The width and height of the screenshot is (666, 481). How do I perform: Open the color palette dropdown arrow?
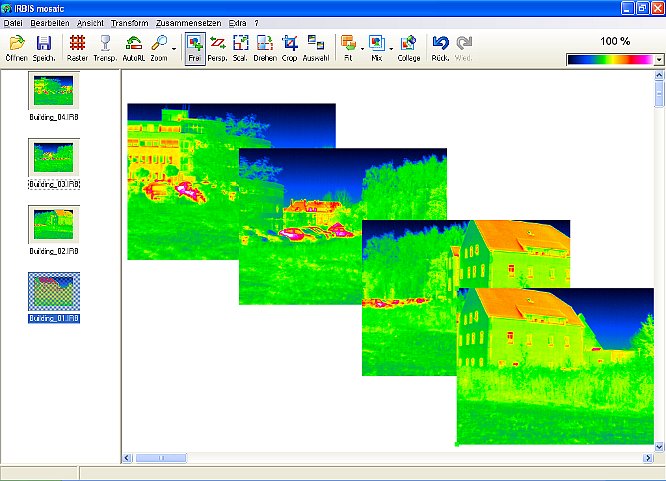(x=659, y=60)
